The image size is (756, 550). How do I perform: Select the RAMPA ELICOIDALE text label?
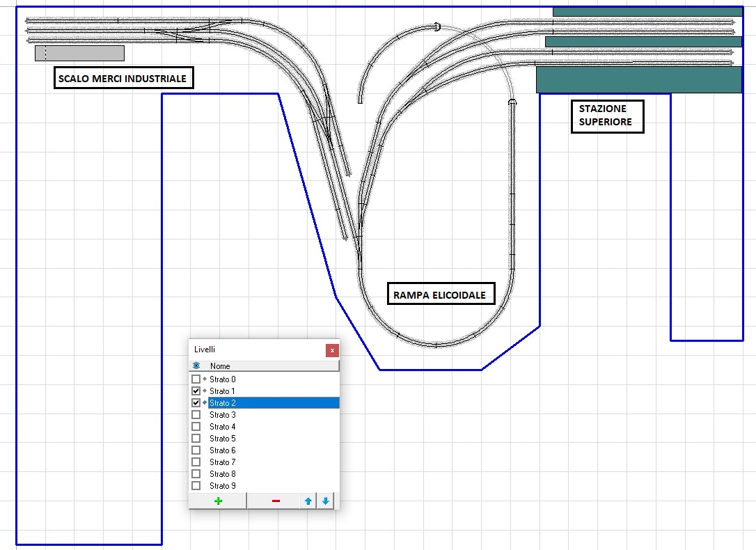point(439,294)
